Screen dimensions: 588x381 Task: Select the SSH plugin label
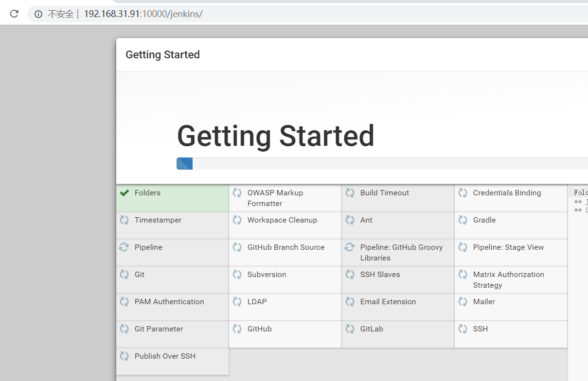tap(481, 329)
